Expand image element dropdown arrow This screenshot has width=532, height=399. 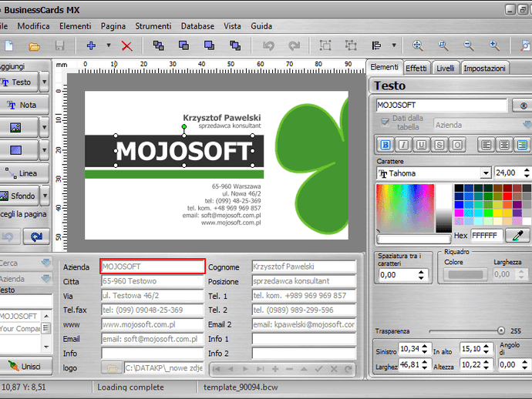point(44,127)
